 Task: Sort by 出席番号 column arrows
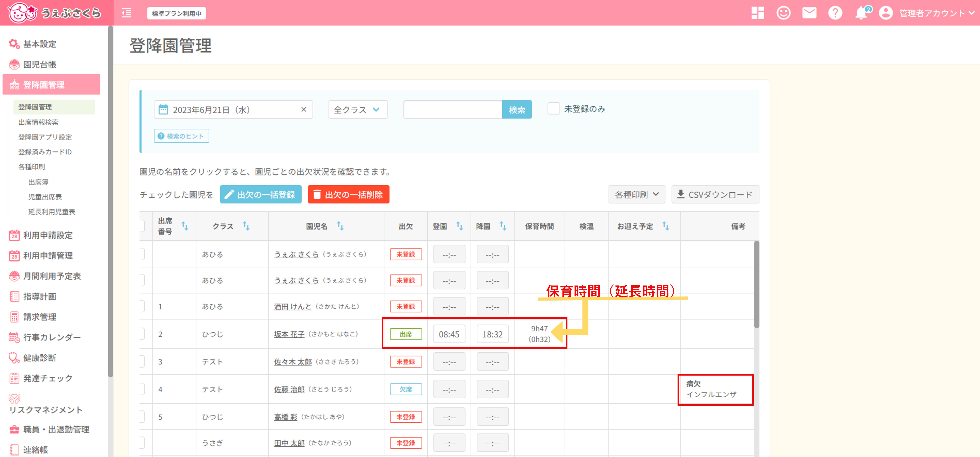(x=185, y=226)
